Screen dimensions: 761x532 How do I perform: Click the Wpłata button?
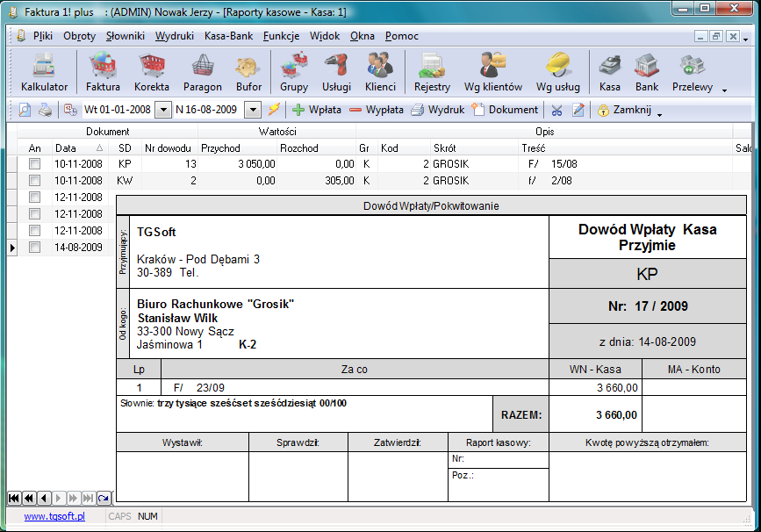click(x=317, y=110)
